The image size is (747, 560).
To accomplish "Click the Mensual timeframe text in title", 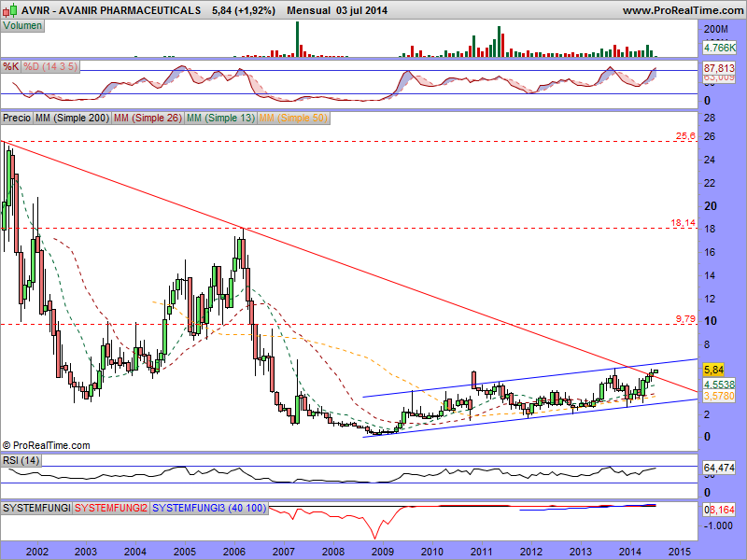I will (309, 10).
